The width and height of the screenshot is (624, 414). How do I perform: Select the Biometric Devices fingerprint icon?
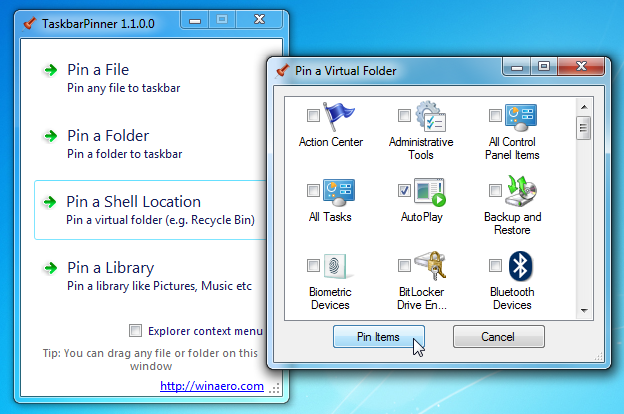click(x=338, y=266)
